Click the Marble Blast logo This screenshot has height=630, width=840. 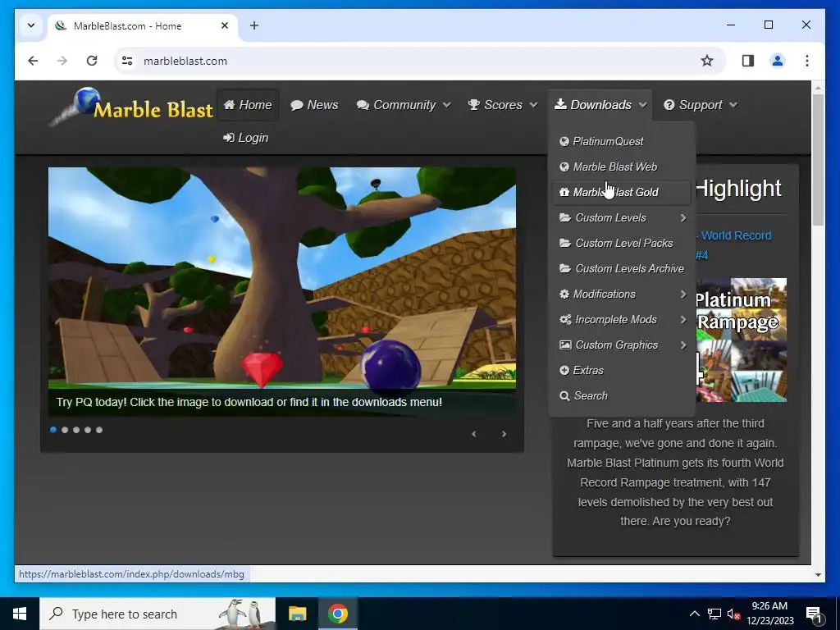pos(131,107)
